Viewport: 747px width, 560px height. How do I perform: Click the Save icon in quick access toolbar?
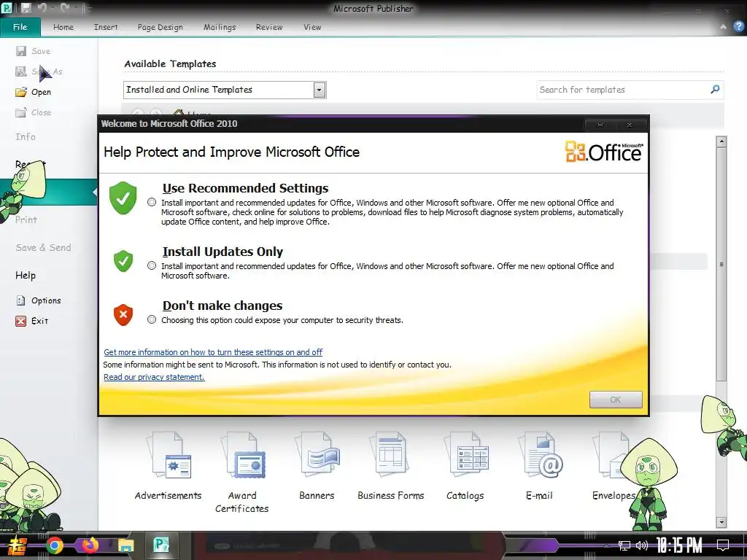[x=26, y=8]
